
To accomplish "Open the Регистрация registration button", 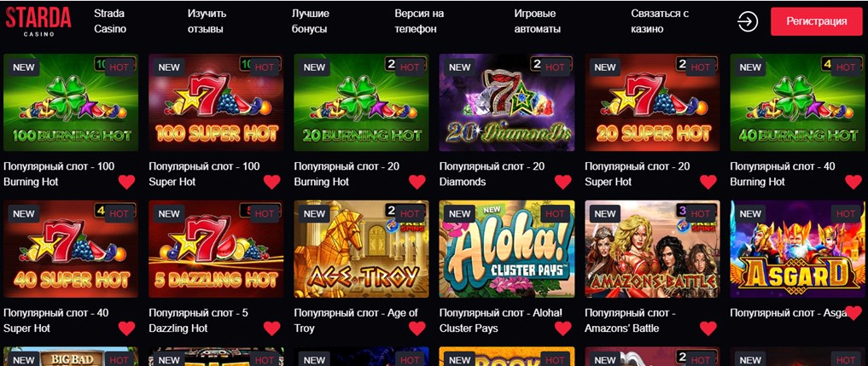I will pyautogui.click(x=817, y=21).
